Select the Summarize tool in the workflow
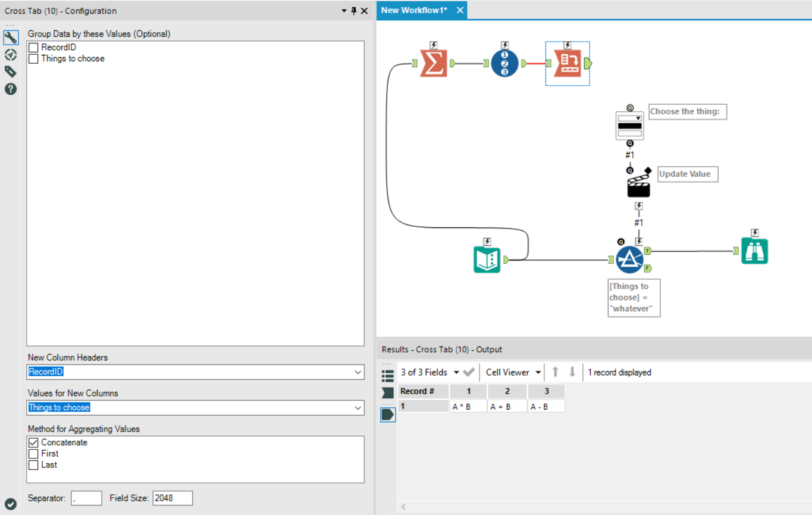The image size is (812, 515). (x=434, y=62)
